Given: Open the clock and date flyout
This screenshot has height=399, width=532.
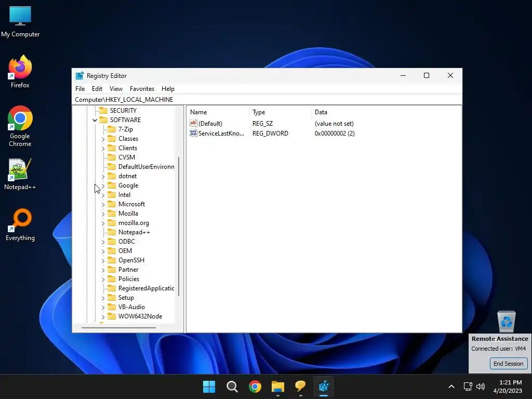Looking at the screenshot, I should (508, 387).
